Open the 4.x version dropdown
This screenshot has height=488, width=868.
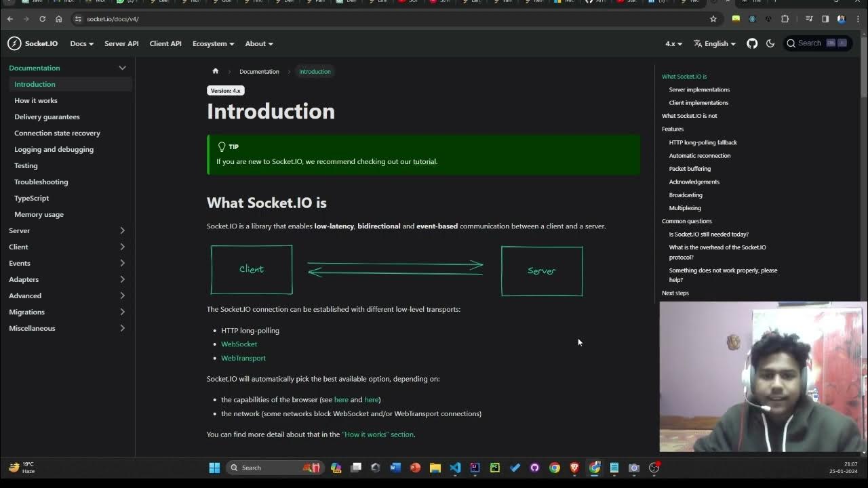(673, 43)
